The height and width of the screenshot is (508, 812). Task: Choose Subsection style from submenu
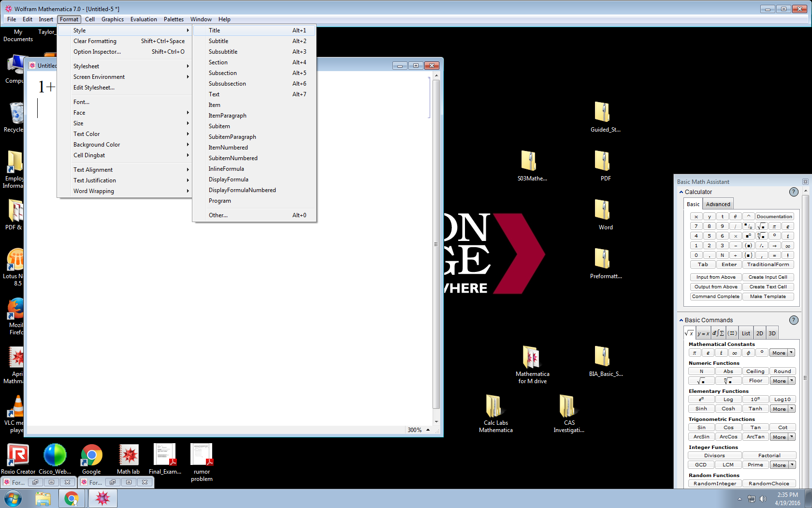[x=254, y=73]
